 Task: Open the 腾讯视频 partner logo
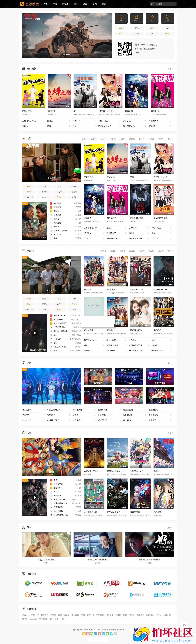pos(34,583)
